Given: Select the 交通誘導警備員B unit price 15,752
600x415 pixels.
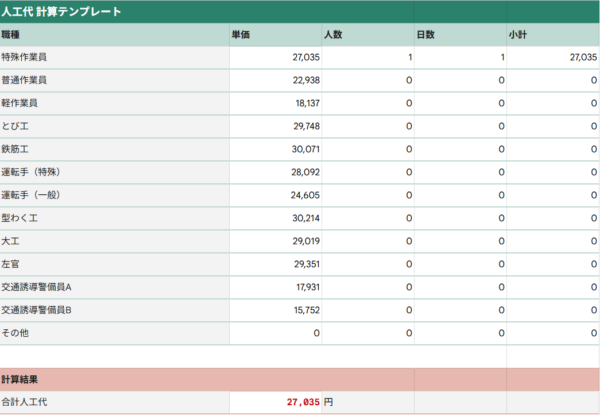Looking at the screenshot, I should tap(275, 309).
